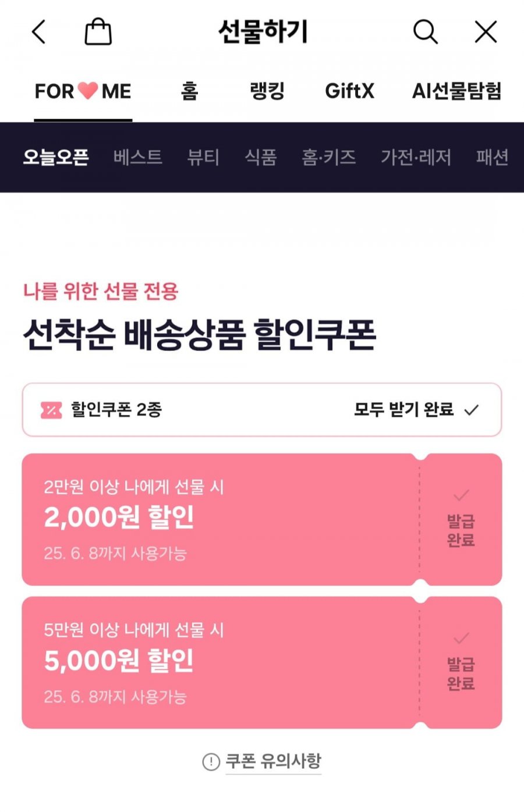Open the shopping bag icon
The image size is (524, 812).
[98, 31]
